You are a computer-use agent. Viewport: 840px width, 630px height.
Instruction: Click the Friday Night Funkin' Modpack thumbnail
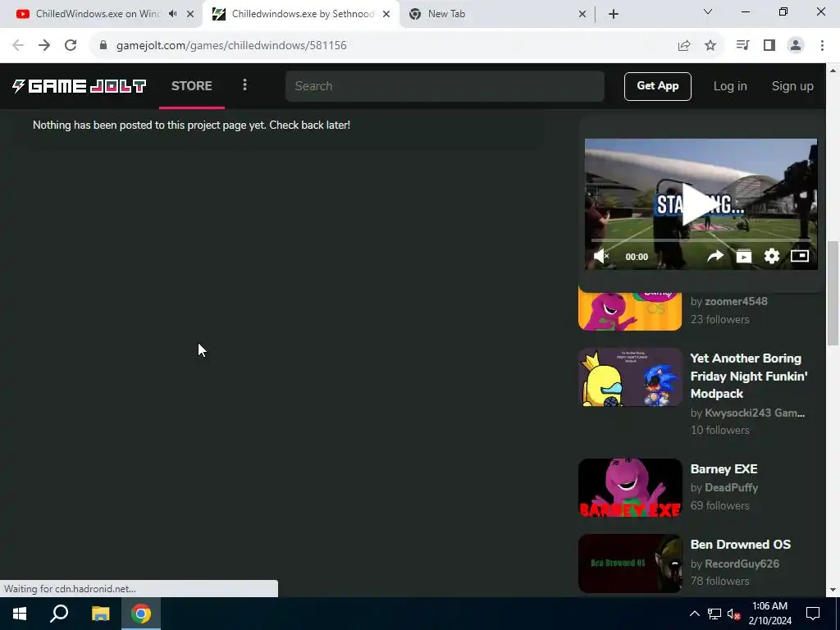coord(630,377)
